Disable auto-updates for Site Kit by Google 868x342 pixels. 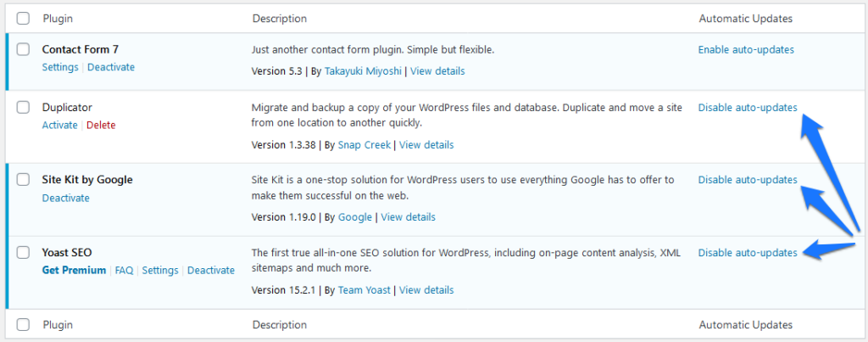(x=748, y=180)
